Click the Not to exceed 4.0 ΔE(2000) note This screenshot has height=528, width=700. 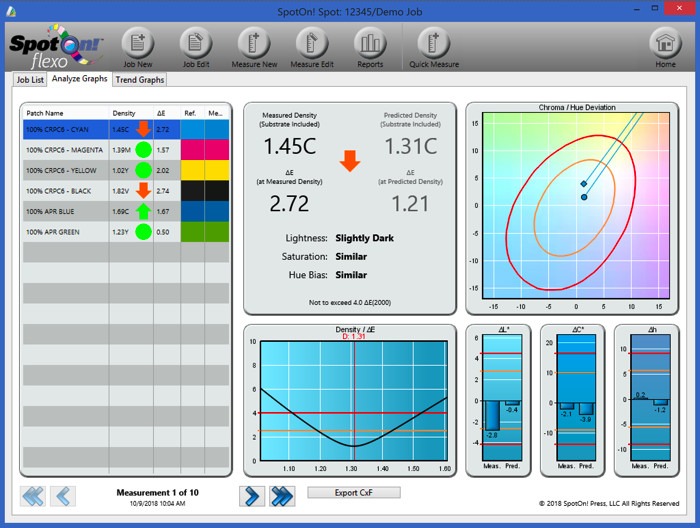click(350, 303)
